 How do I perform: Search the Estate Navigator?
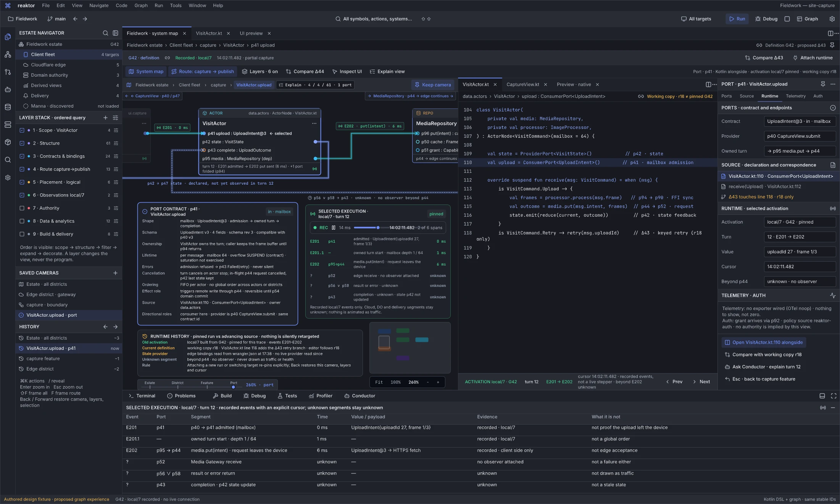point(105,33)
